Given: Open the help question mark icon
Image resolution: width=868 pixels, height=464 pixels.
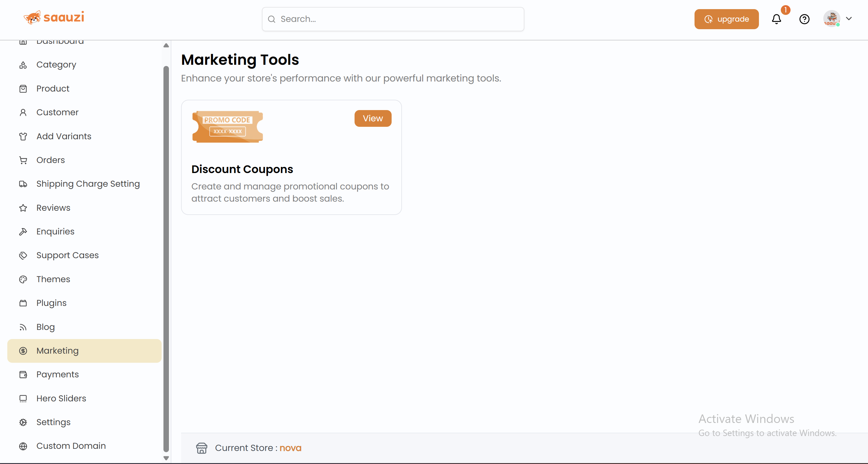Looking at the screenshot, I should pos(804,19).
